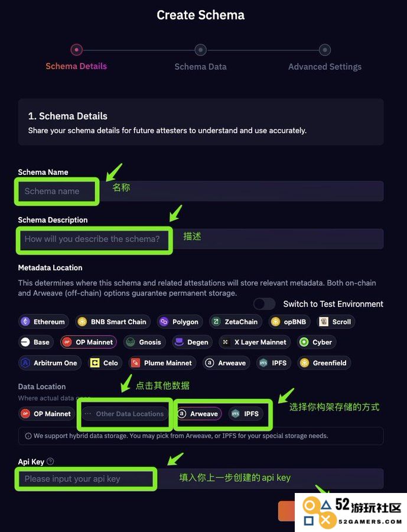This screenshot has height=532, width=407.
Task: Select OP Mainnet in metadata location
Action: point(89,342)
